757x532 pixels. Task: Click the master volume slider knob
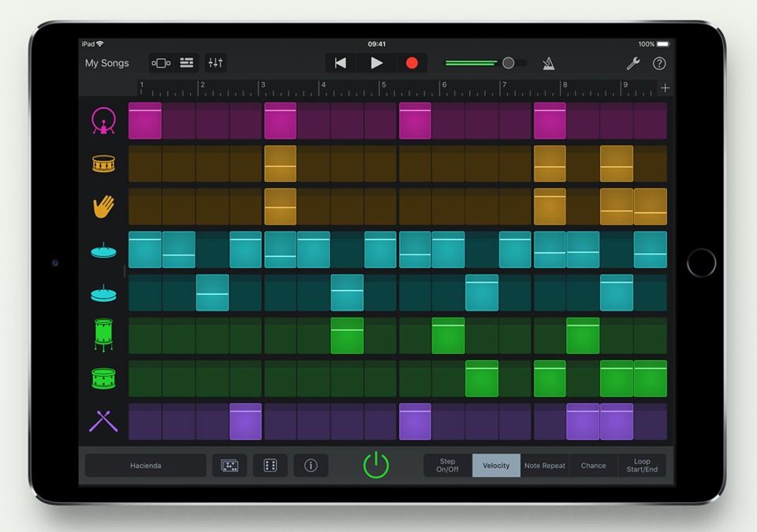(509, 63)
